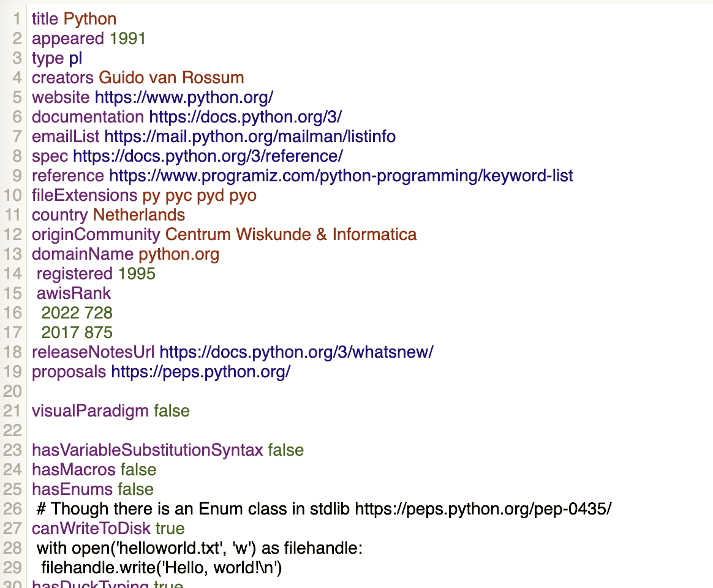The image size is (713, 588).
Task: Click the mail.python.org mailman listinfo URL
Action: (x=249, y=137)
